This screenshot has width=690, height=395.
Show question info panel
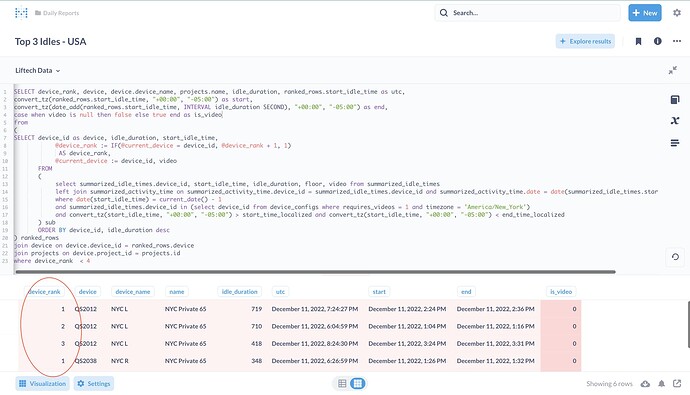point(657,41)
